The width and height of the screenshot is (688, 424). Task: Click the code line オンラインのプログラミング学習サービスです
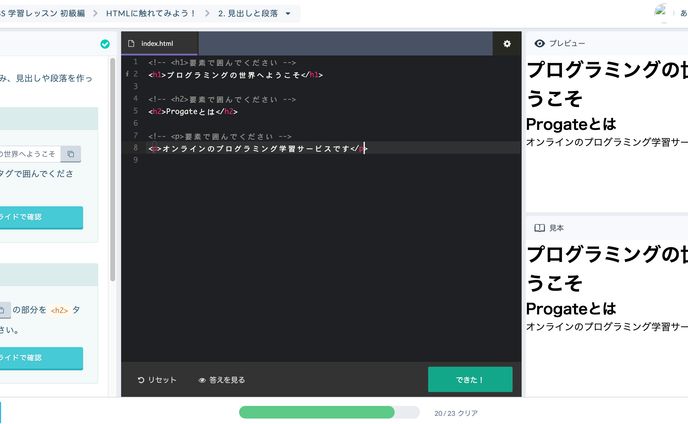tap(257, 149)
